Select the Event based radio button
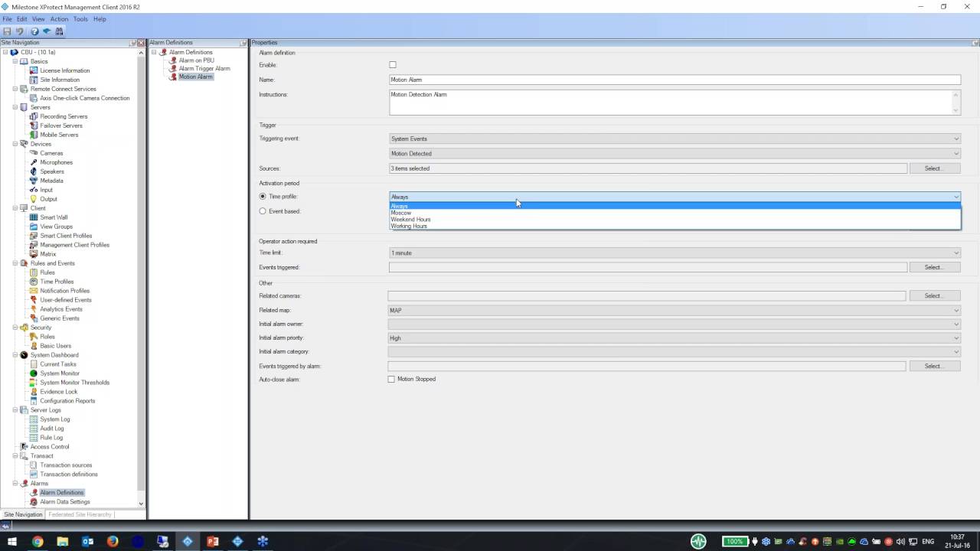This screenshot has height=551, width=980. pyautogui.click(x=263, y=211)
